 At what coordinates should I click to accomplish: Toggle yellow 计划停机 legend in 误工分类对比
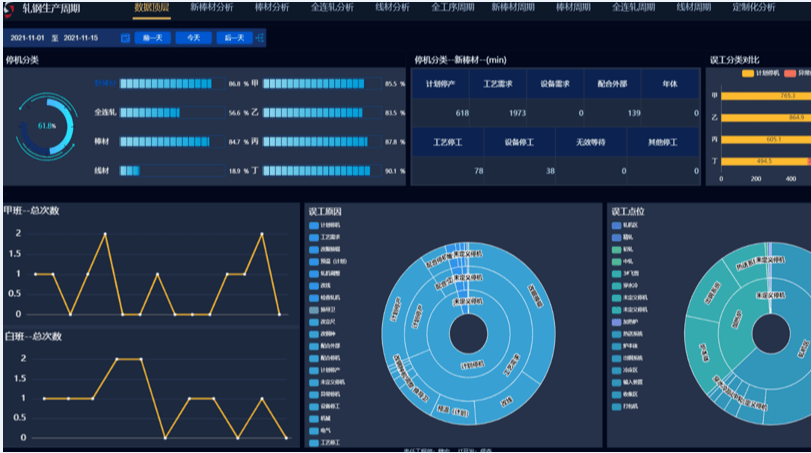(750, 74)
